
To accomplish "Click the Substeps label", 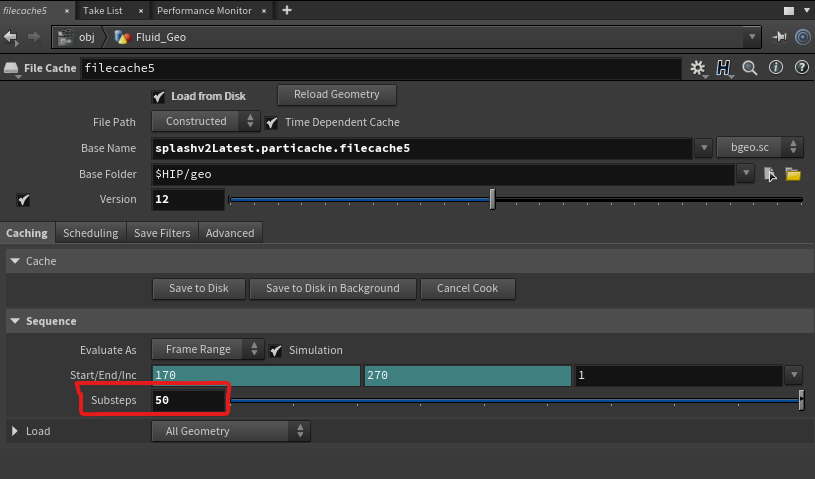I will point(113,400).
